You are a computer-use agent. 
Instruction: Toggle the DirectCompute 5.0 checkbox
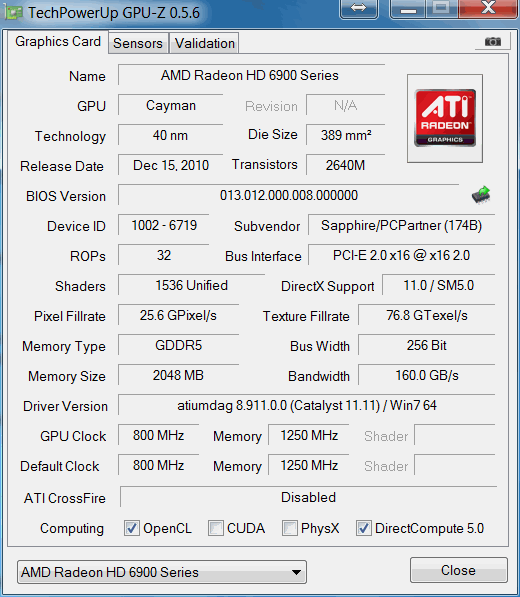[364, 528]
